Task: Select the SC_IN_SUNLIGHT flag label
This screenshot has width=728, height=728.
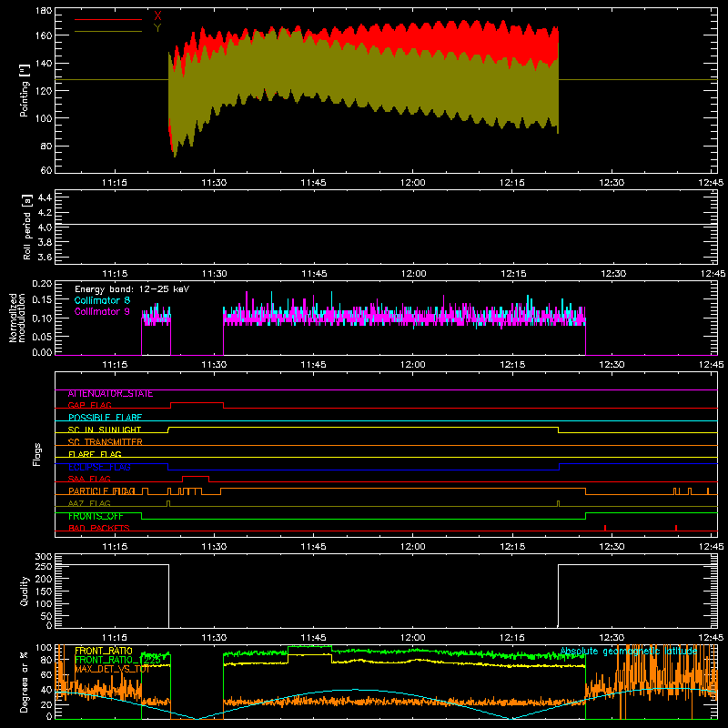Action: [x=105, y=430]
